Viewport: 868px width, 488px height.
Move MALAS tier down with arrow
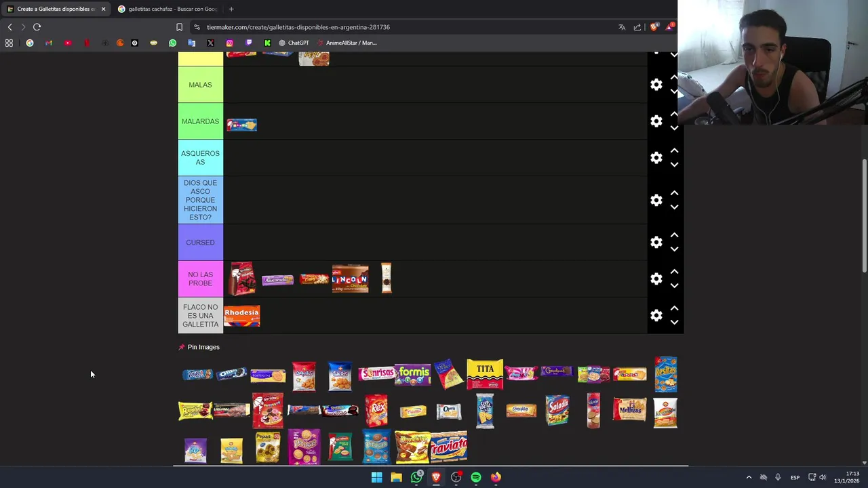pyautogui.click(x=674, y=91)
